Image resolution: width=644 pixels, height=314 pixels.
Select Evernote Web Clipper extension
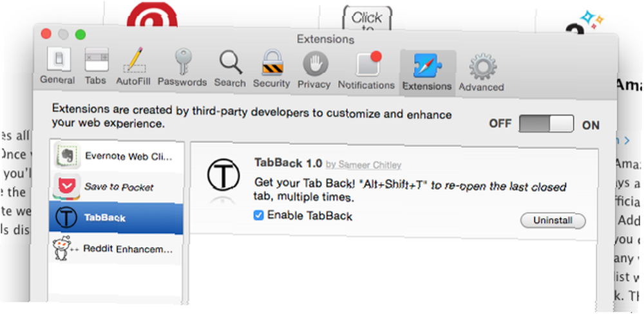coord(117,156)
